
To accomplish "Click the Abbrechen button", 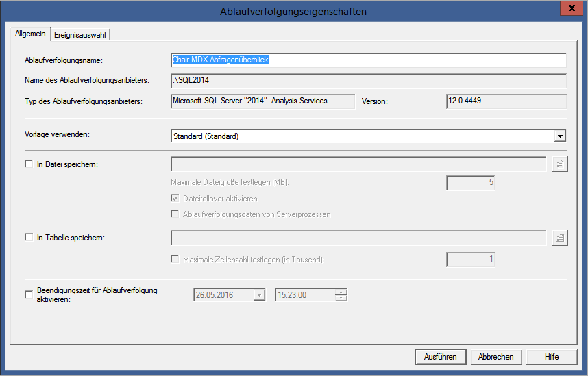I will 496,357.
